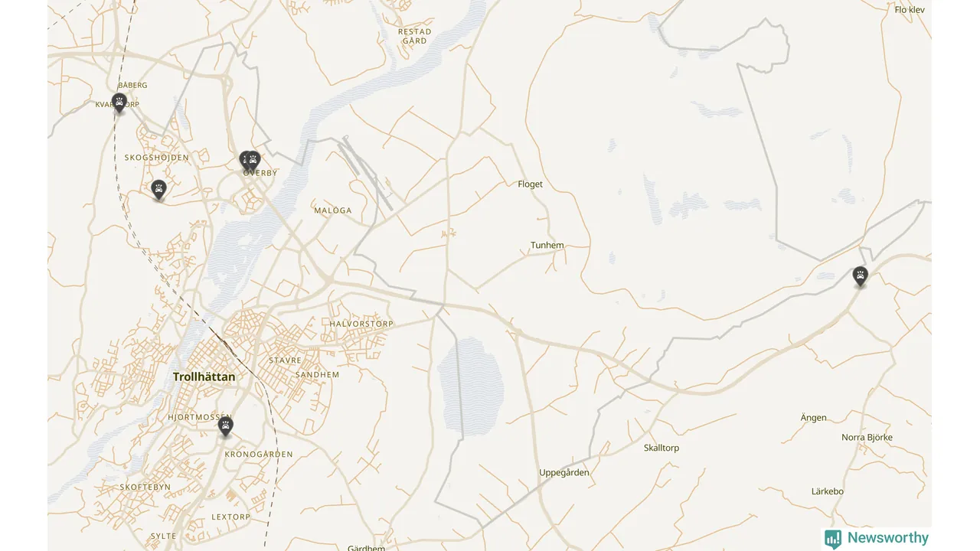Click the Lärkebo place label
This screenshot has height=551, width=980.
(x=828, y=491)
